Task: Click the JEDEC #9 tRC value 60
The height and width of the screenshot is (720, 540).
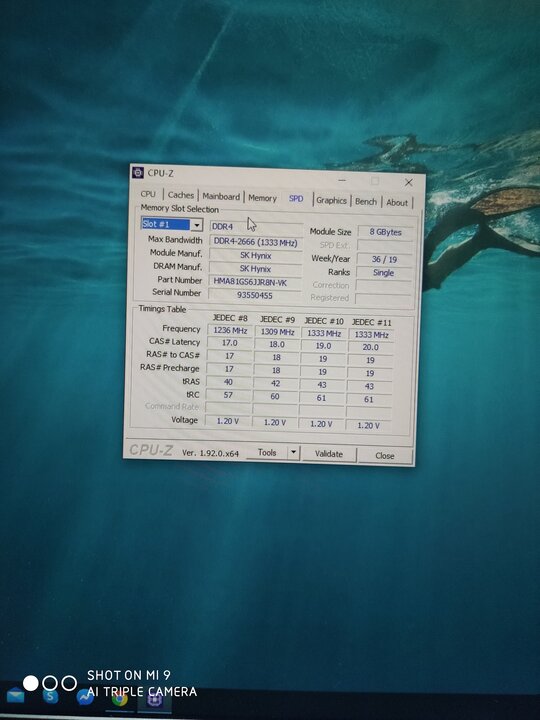Action: point(275,396)
